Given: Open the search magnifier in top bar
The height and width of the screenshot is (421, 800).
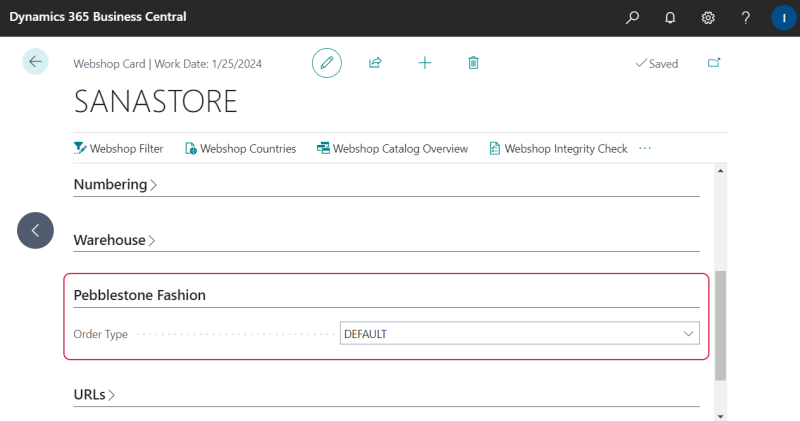Looking at the screenshot, I should (632, 17).
